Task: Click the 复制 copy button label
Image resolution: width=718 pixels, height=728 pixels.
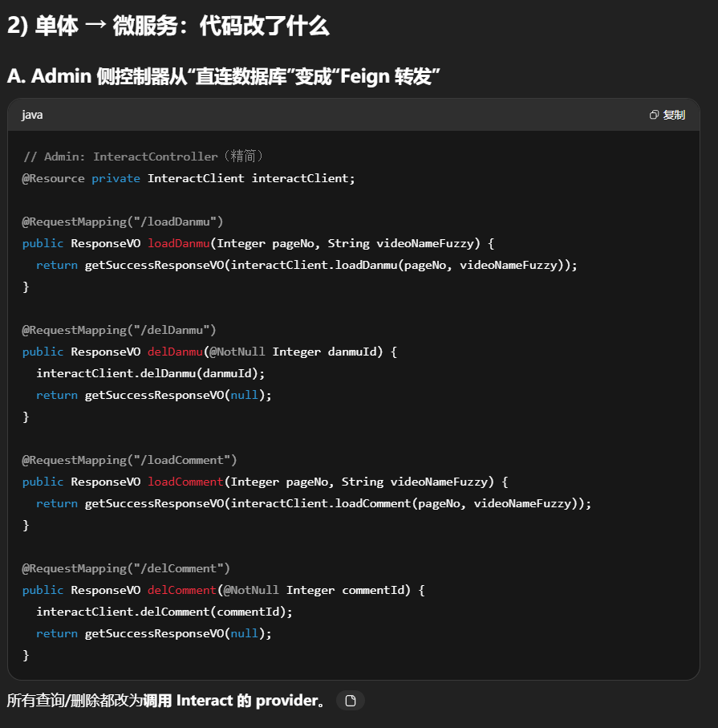Action: pyautogui.click(x=674, y=115)
